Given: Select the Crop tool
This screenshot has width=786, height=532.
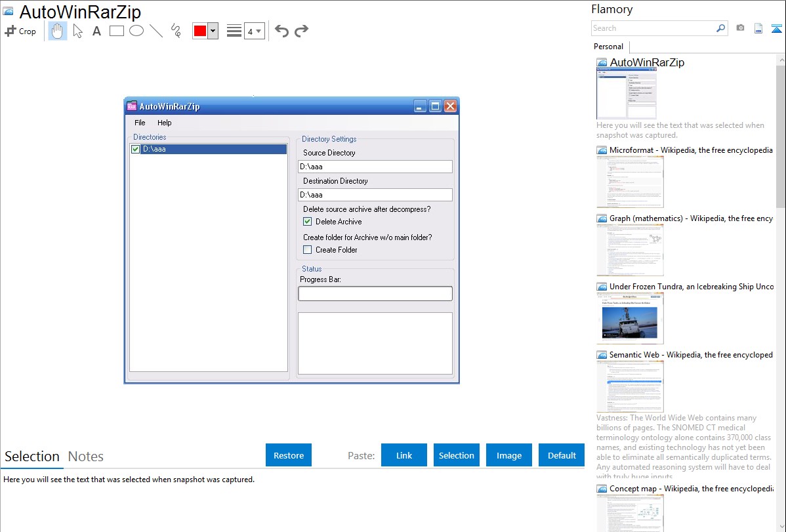Looking at the screenshot, I should pos(20,31).
